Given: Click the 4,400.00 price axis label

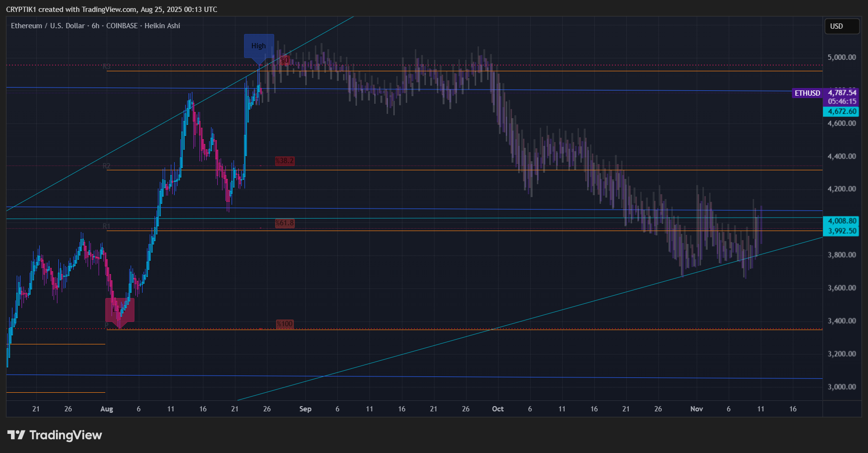Looking at the screenshot, I should point(842,156).
